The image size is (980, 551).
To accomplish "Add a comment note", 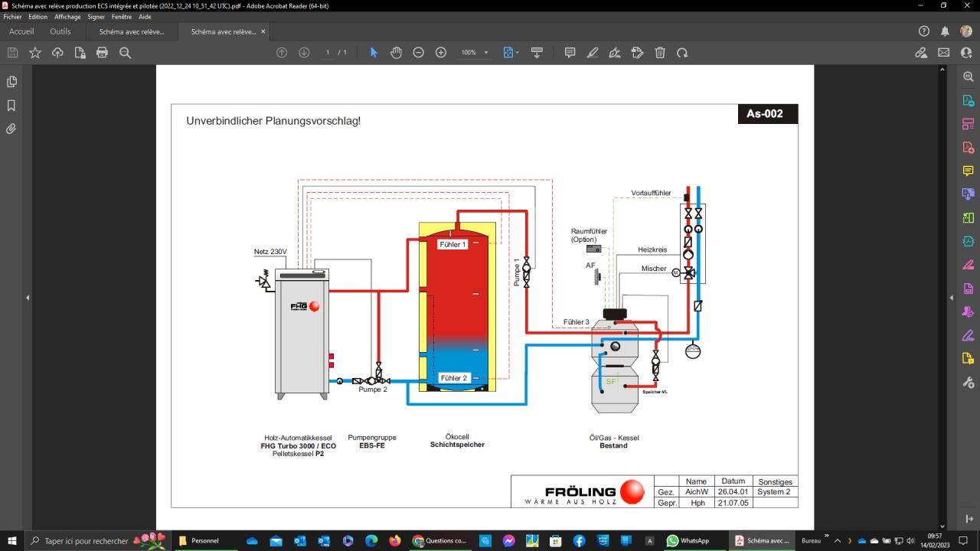I will (x=570, y=53).
